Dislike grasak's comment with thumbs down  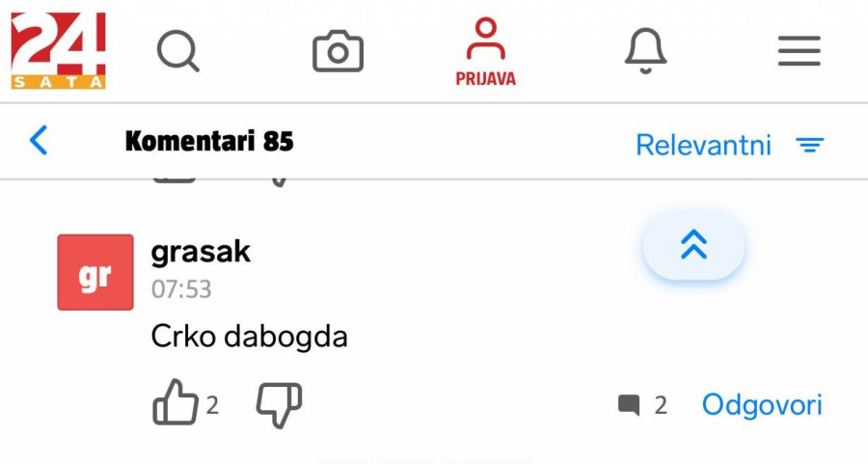(279, 405)
